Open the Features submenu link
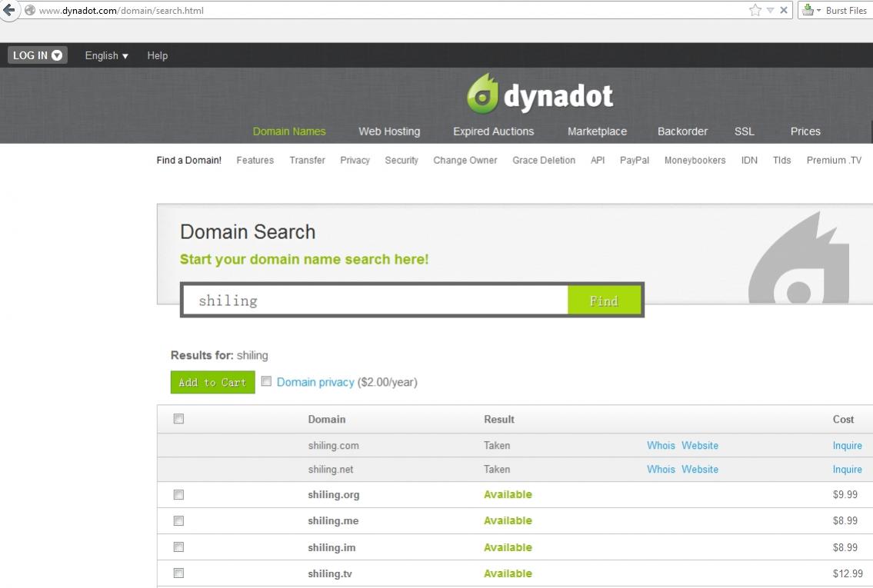873x588 pixels. click(255, 160)
